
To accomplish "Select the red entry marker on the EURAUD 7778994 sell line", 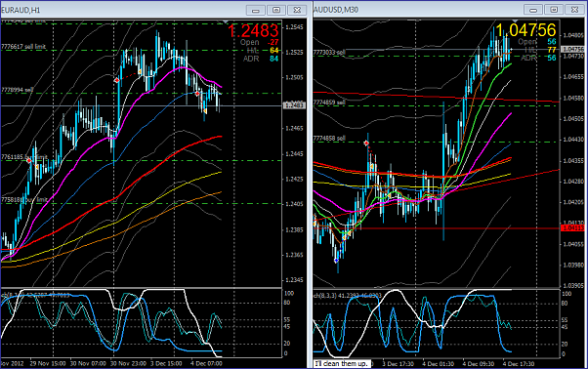I will pyautogui.click(x=197, y=94).
